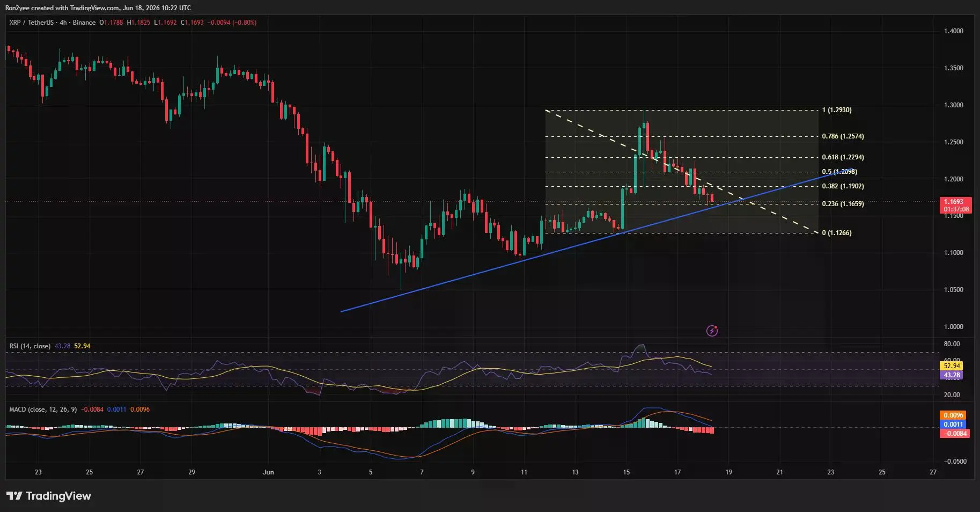Click the RSI value tag 43.28
The height and width of the screenshot is (512, 980).
click(x=952, y=375)
